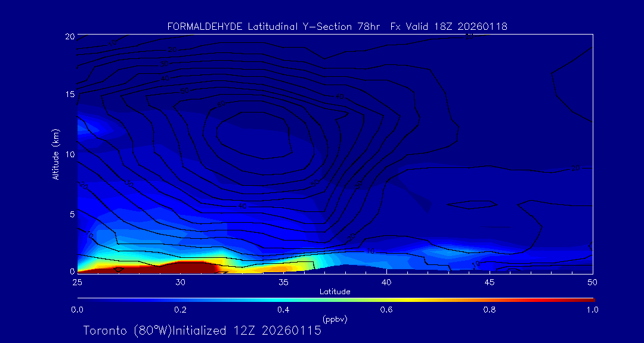The width and height of the screenshot is (644, 343).
Task: Click the "Altitude (km)" vertical axis label
Action: coord(55,154)
